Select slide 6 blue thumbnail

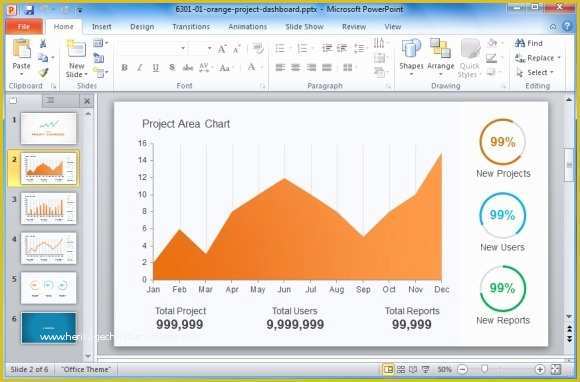tap(48, 328)
